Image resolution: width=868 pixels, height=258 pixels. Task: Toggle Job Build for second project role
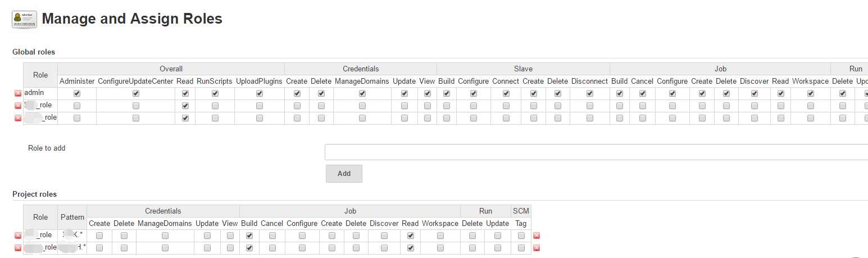tap(249, 248)
